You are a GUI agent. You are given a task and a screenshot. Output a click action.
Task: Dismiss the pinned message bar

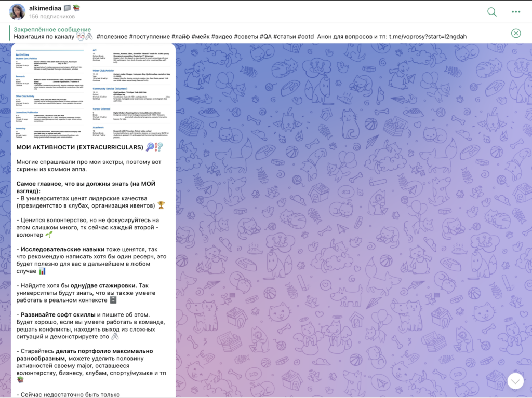pos(515,33)
